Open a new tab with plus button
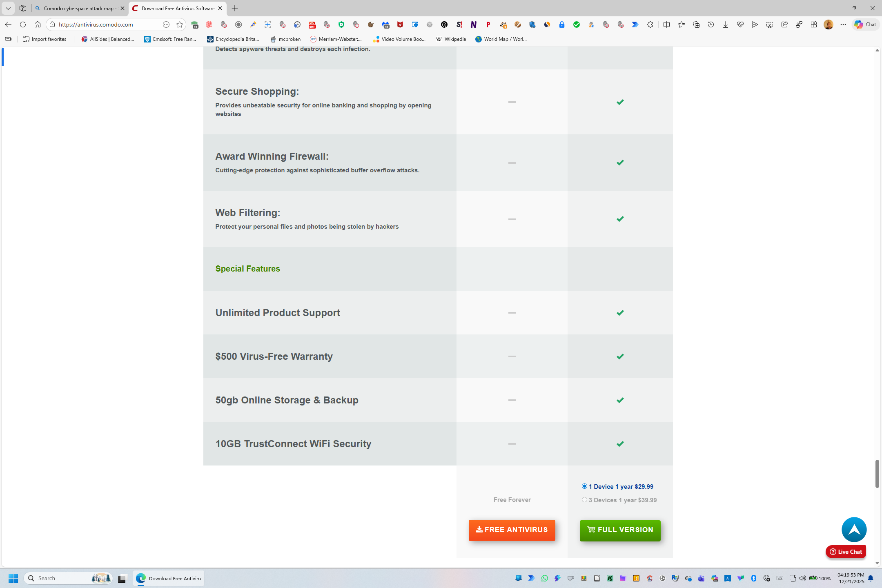 pos(235,8)
